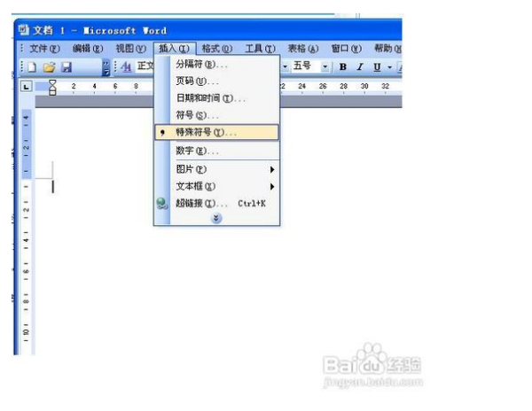This screenshot has width=532, height=411.
Task: Choose 符号 (Symbol) menu item
Action: point(216,115)
